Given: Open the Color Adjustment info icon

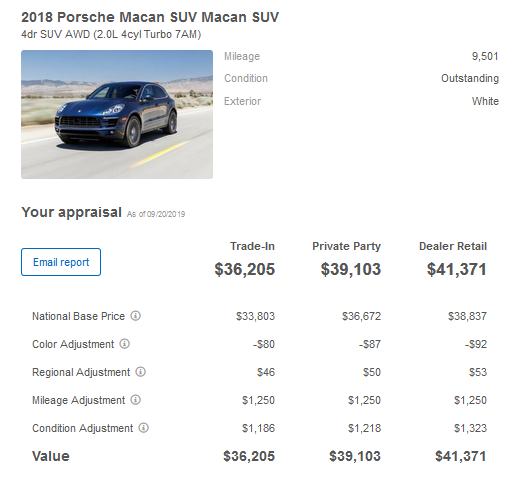Looking at the screenshot, I should pos(124,343).
